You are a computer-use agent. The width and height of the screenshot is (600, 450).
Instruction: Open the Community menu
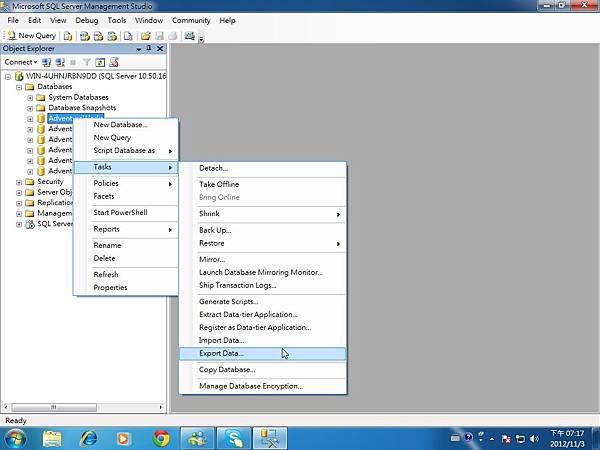click(x=191, y=20)
